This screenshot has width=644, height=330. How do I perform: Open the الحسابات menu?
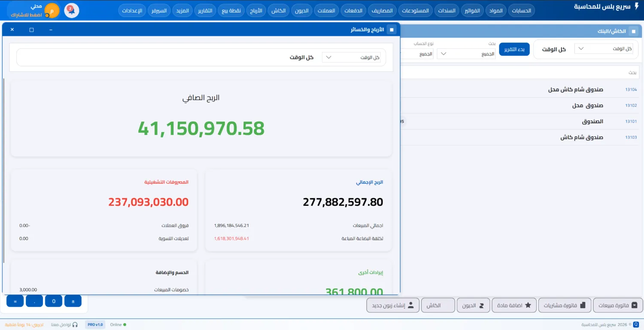tap(522, 11)
